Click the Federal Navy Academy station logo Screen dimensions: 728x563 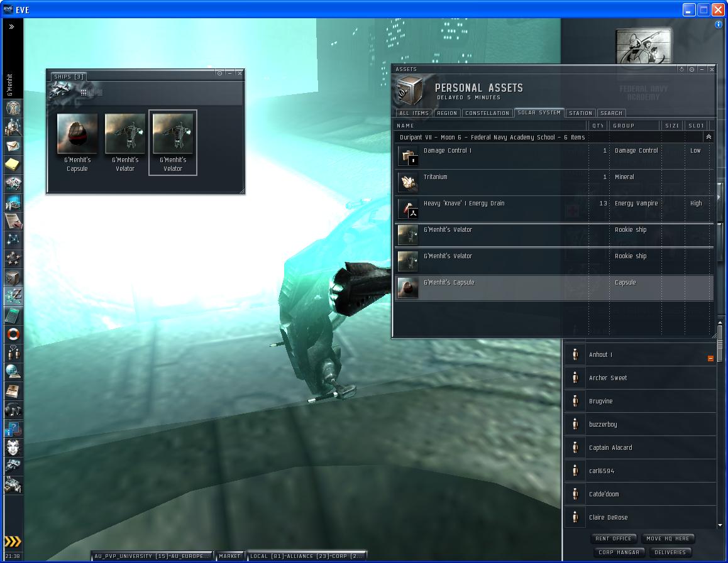[643, 46]
